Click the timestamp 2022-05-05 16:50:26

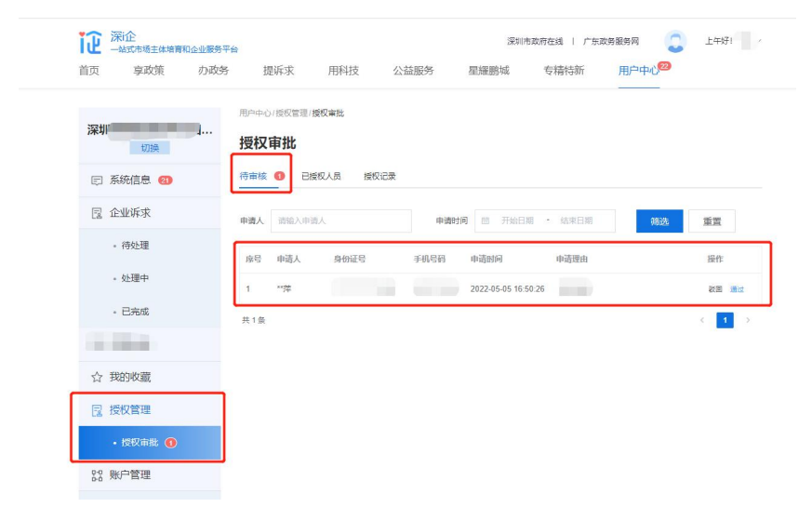coord(508,289)
